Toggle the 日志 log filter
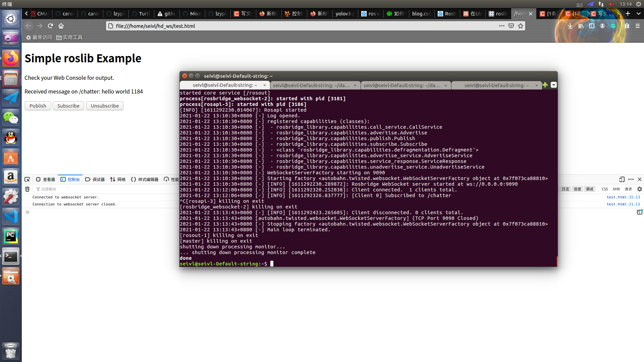 coord(565,189)
